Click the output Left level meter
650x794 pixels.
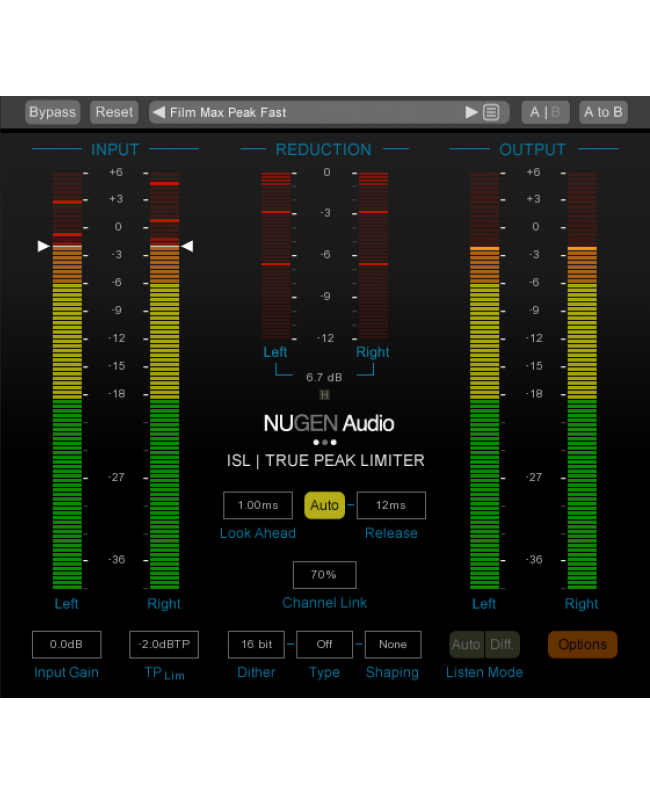point(484,380)
